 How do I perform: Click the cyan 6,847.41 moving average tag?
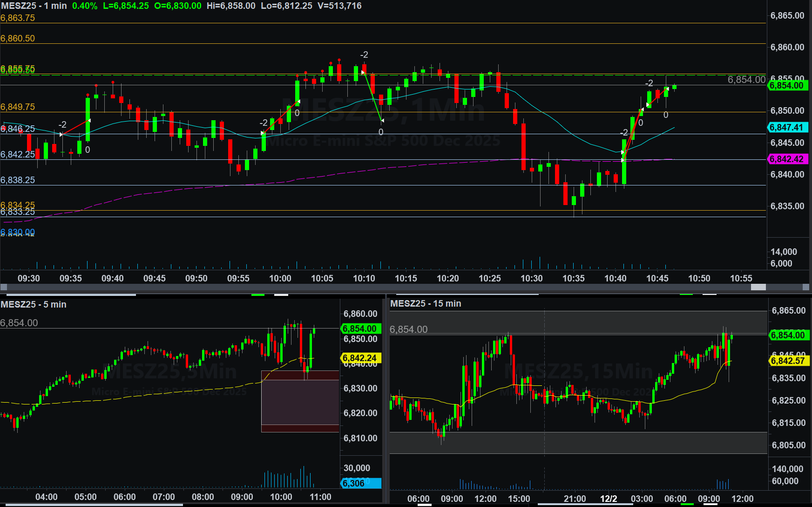(x=787, y=127)
